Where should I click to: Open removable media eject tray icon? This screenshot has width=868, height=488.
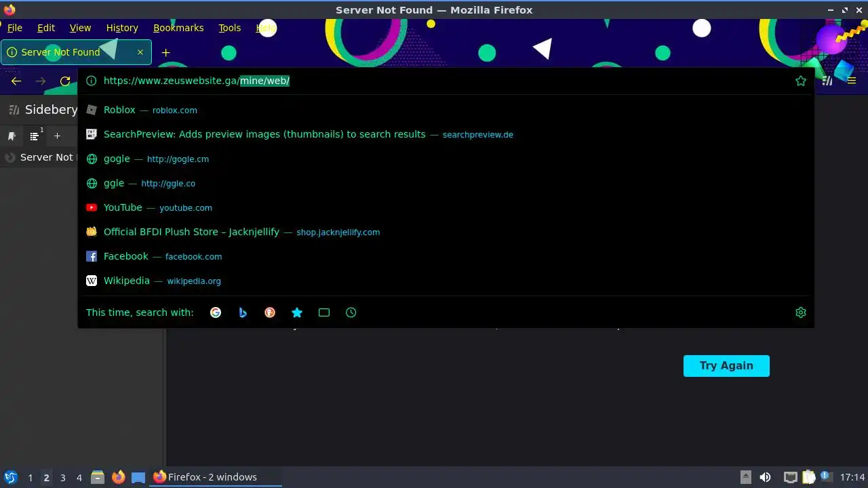pyautogui.click(x=745, y=477)
